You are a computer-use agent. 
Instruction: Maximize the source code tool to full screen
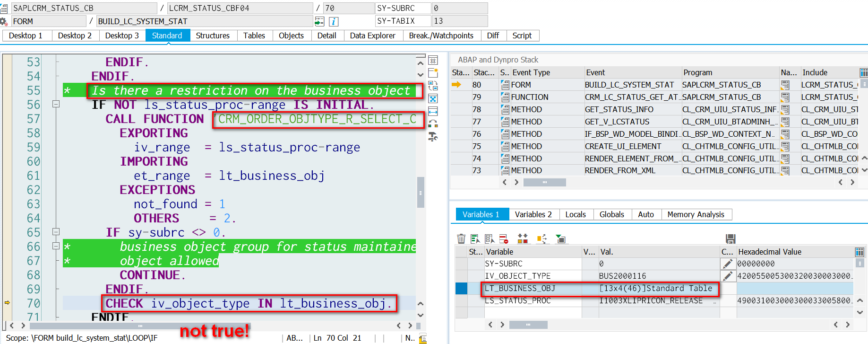click(x=433, y=98)
